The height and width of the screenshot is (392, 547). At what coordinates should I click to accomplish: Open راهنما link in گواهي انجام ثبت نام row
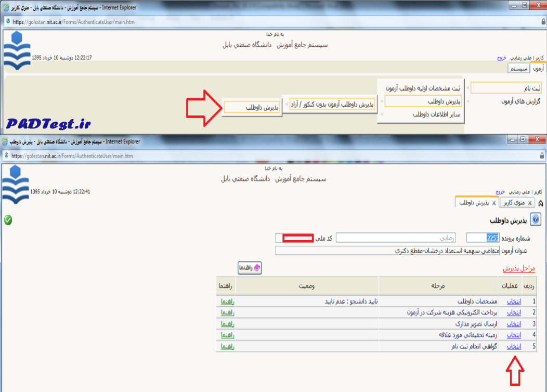click(227, 346)
